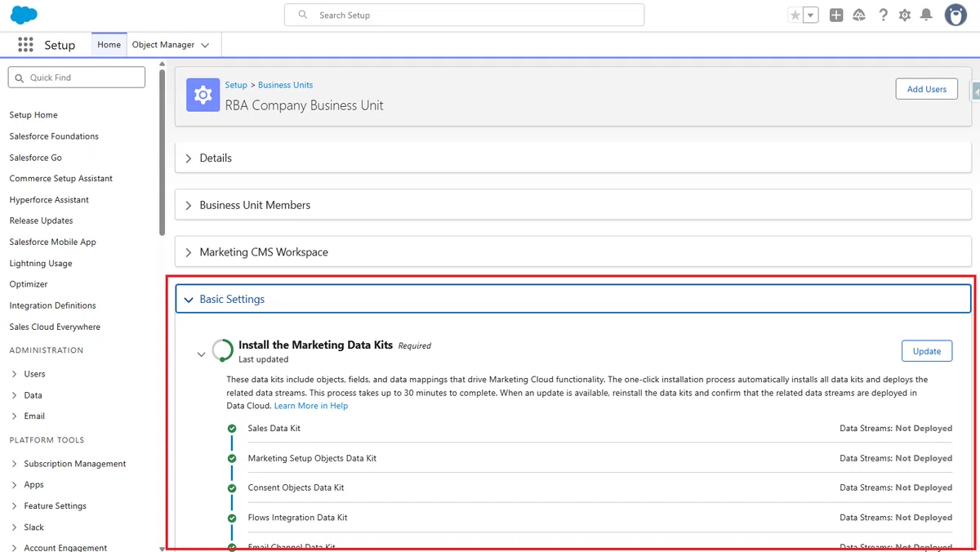Click the Quick Find magnifier icon
Image resolution: width=980 pixels, height=552 pixels.
click(20, 78)
